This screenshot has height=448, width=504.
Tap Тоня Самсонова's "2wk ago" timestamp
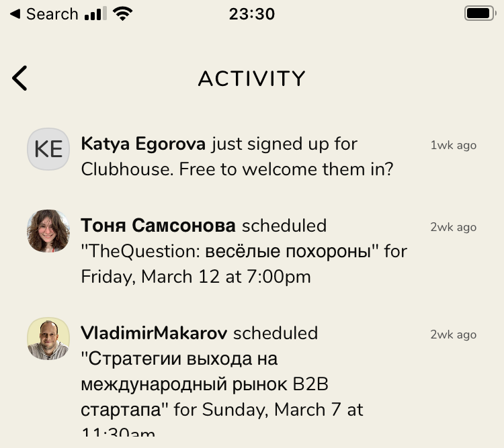[x=454, y=227]
